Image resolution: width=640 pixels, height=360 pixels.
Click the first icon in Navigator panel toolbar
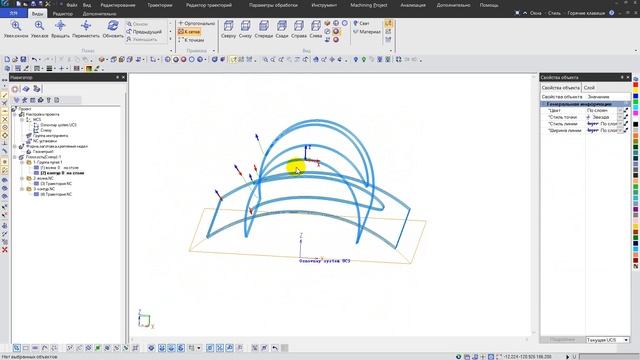click(x=15, y=89)
